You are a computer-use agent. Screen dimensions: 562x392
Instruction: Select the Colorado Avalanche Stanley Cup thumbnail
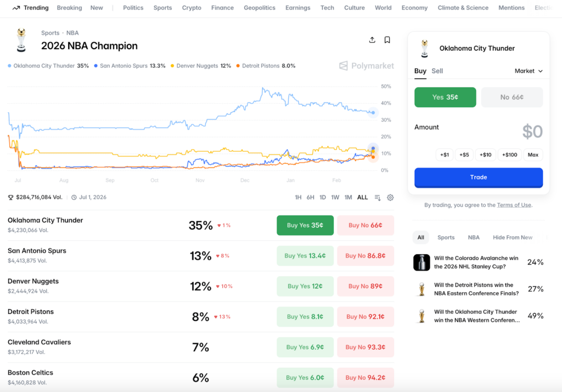(x=421, y=262)
